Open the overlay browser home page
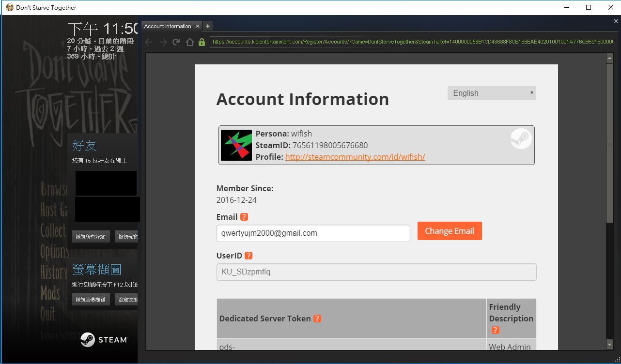The image size is (621, 364). (190, 42)
